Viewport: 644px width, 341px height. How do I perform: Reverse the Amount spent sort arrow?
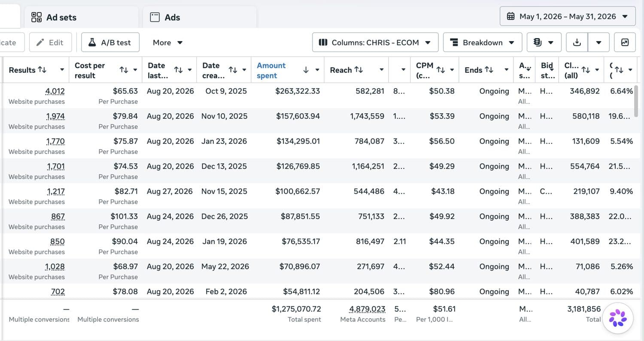306,70
